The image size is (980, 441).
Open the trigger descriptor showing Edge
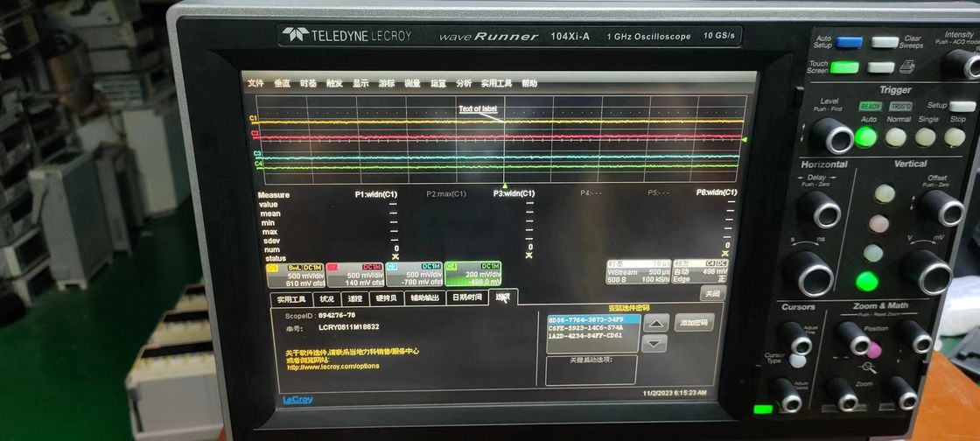point(700,272)
